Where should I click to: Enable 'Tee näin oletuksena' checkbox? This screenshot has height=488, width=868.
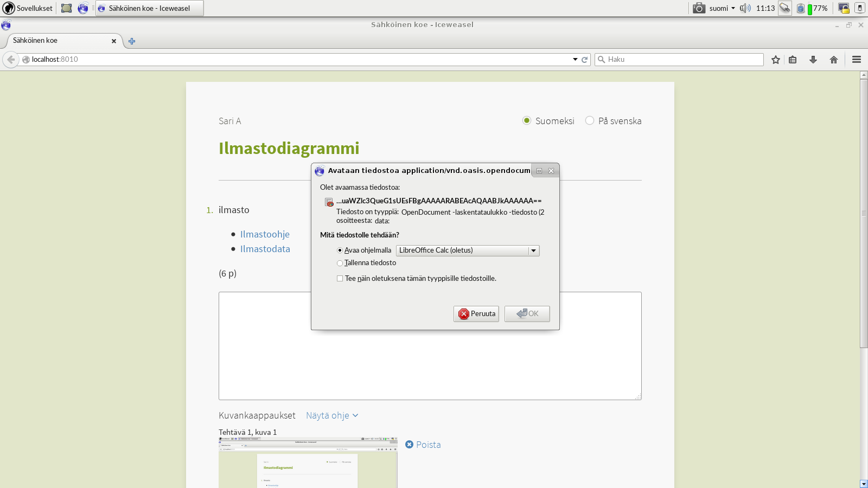coord(340,279)
